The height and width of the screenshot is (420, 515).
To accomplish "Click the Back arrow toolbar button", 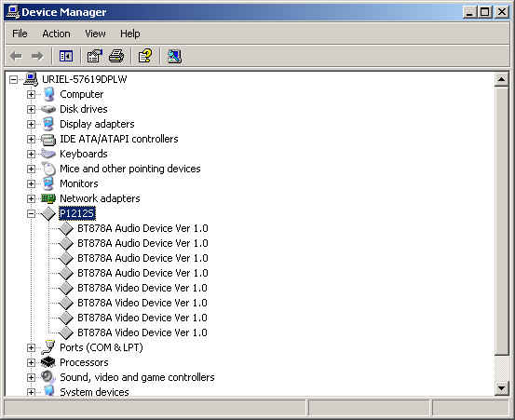I will (16, 56).
